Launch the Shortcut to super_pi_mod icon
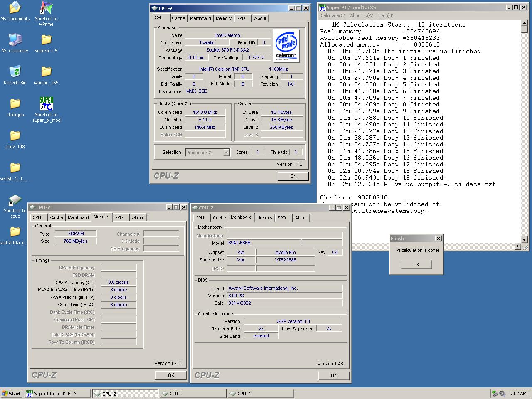This screenshot has width=532, height=399. tap(46, 103)
